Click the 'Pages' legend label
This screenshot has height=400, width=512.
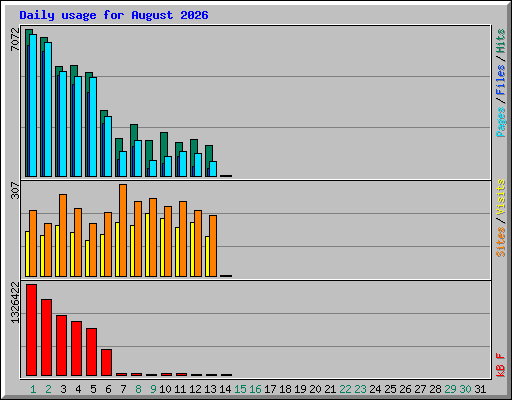tap(500, 122)
